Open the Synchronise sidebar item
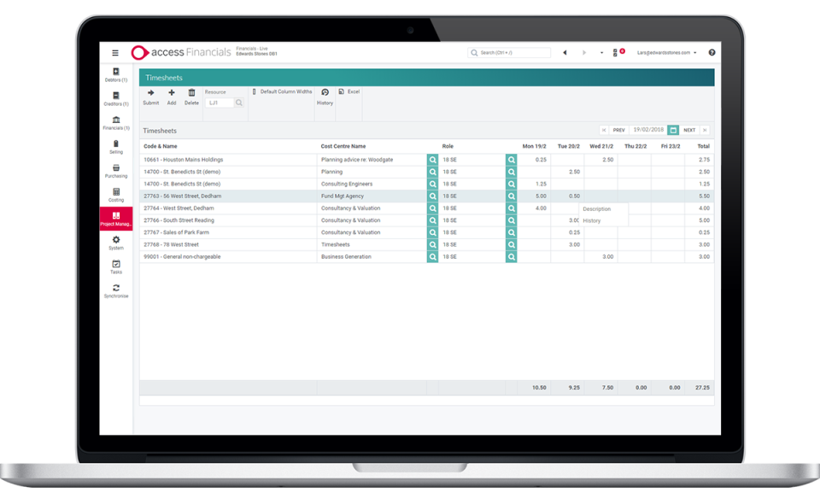 pos(115,290)
